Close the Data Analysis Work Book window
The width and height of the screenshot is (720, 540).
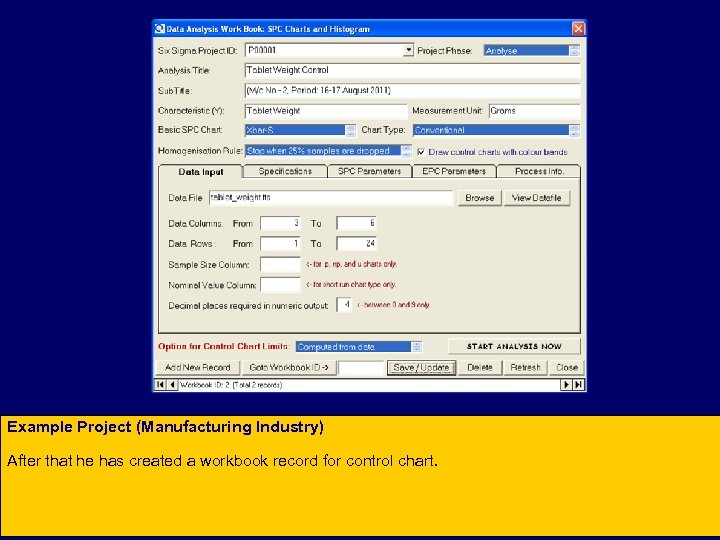point(578,29)
